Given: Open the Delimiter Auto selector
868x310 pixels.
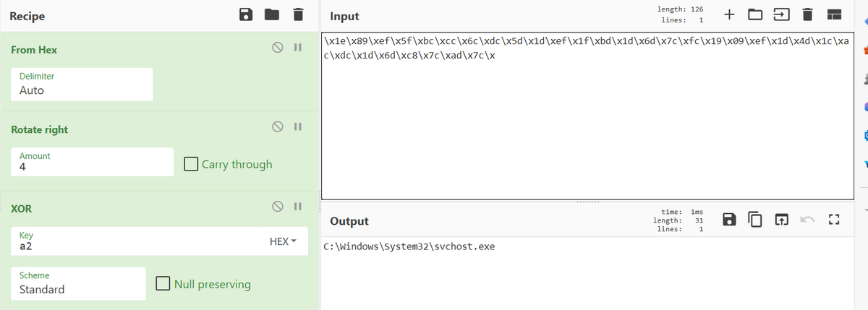Looking at the screenshot, I should click(x=82, y=84).
